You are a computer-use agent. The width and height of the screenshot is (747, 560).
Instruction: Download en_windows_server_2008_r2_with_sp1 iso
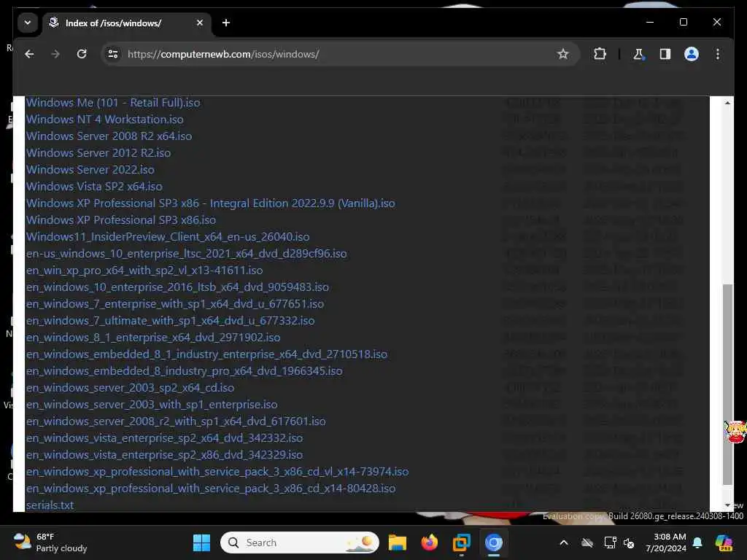pyautogui.click(x=176, y=421)
